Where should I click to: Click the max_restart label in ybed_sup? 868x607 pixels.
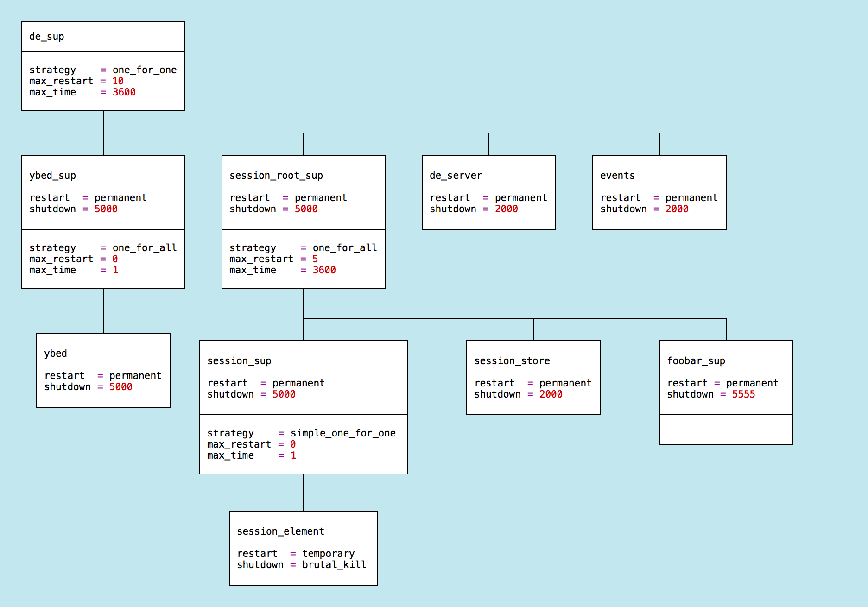click(x=61, y=259)
